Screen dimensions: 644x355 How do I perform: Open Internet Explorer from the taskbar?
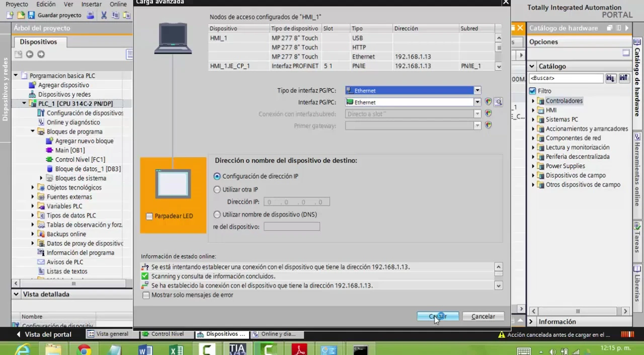coord(22,349)
